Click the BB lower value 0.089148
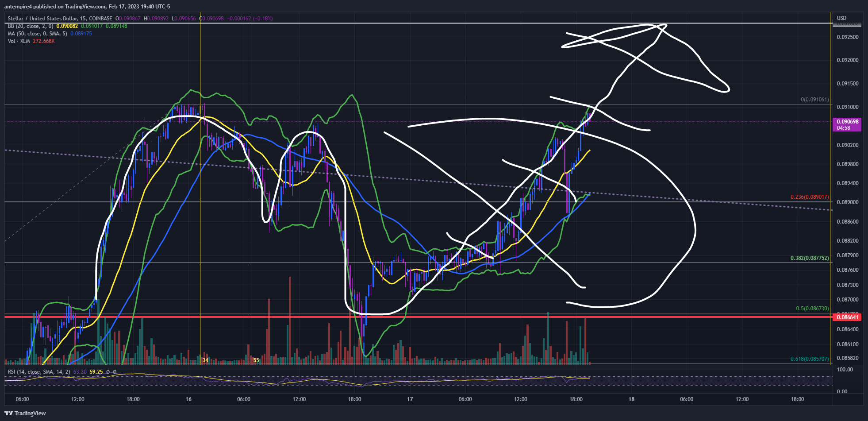The image size is (868, 421). (x=116, y=26)
